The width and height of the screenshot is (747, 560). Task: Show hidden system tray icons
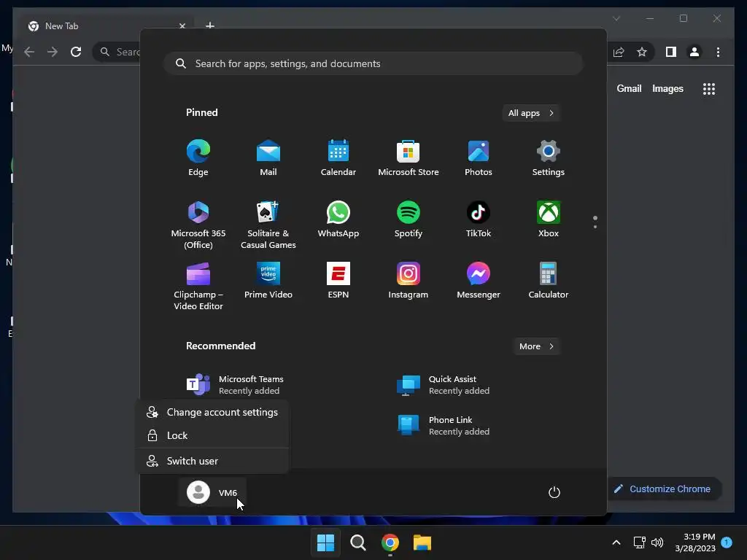coord(616,542)
